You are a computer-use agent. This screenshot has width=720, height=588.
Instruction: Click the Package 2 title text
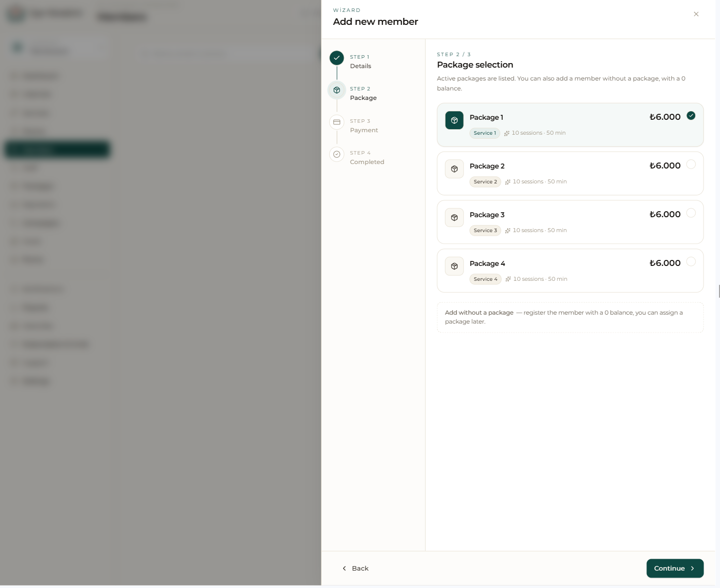click(487, 166)
